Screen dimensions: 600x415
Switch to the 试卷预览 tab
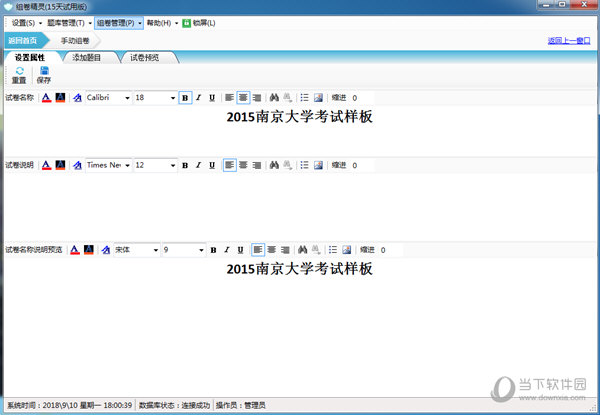tap(145, 57)
